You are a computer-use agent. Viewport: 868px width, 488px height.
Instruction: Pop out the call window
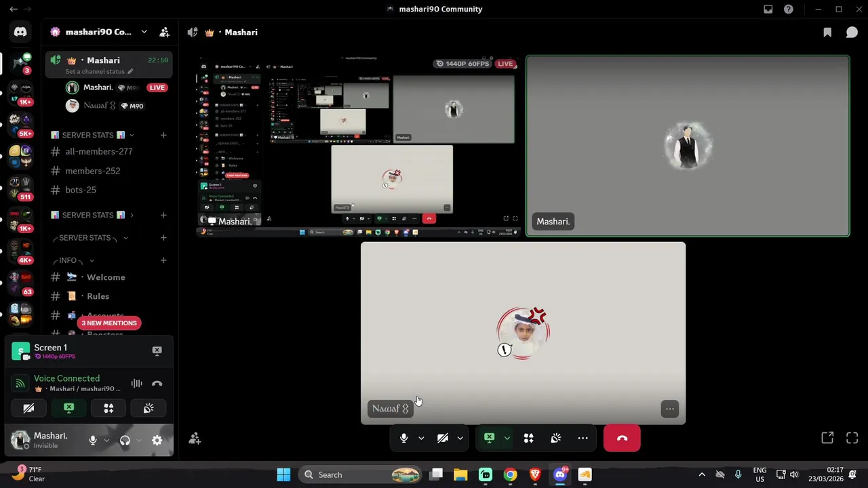coord(827,438)
